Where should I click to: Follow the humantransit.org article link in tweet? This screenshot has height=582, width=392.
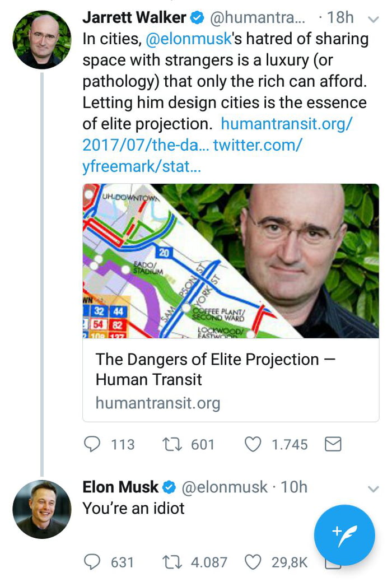286,124
